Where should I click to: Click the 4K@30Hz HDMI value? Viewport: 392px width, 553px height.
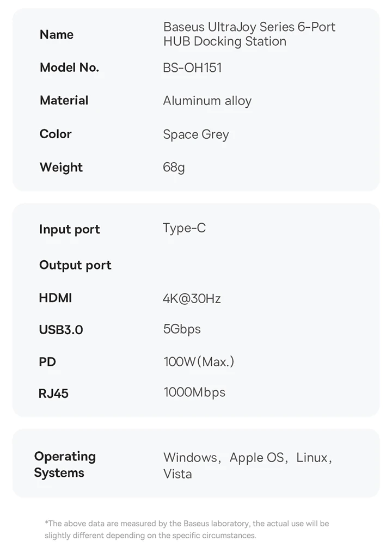coord(192,298)
